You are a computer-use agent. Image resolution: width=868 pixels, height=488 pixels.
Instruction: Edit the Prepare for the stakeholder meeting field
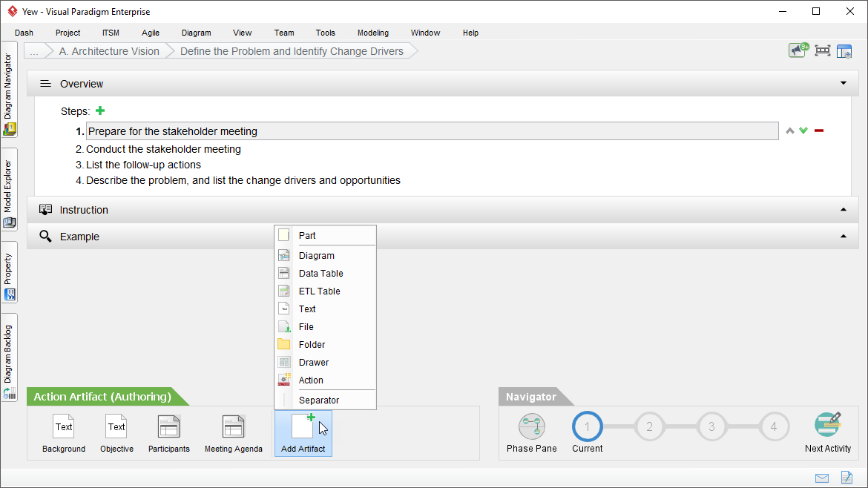pyautogui.click(x=433, y=131)
